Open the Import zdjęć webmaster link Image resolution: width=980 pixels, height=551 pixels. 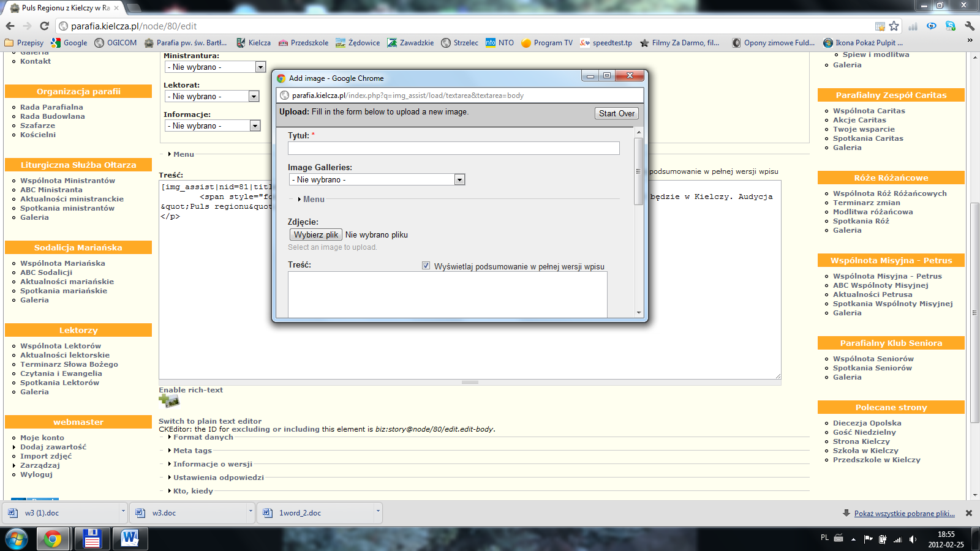pos(46,456)
